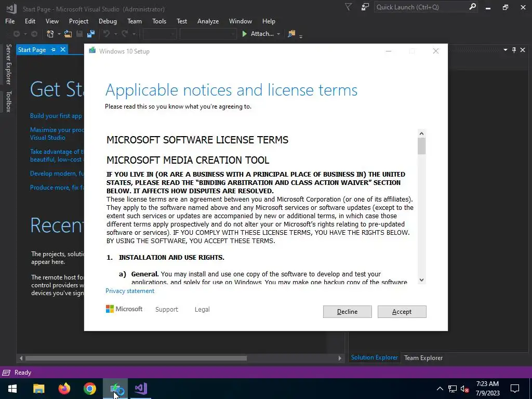Viewport: 532px width, 399px height.
Task: Open the File menu
Action: [x=10, y=21]
